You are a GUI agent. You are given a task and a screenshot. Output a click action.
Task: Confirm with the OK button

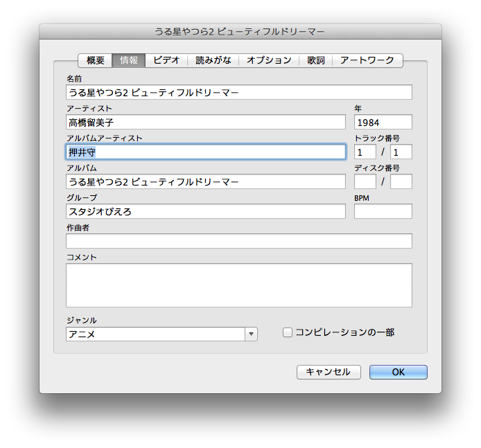[398, 372]
